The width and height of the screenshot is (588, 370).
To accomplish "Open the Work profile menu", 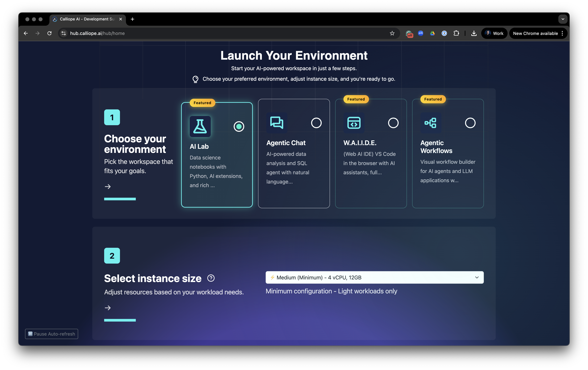I will click(x=494, y=33).
